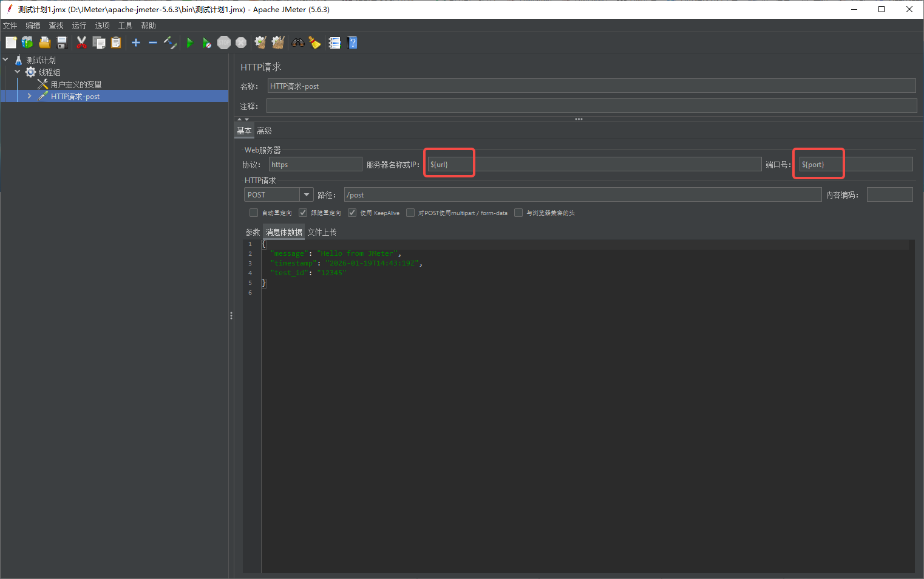Viewport: 924px width, 579px height.
Task: Start test with no pauses
Action: pyautogui.click(x=207, y=43)
